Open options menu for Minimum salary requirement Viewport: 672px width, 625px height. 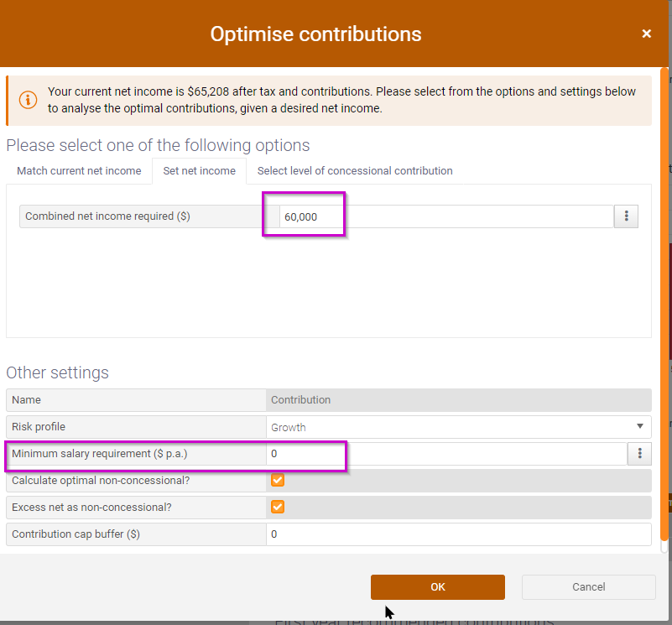click(x=639, y=454)
